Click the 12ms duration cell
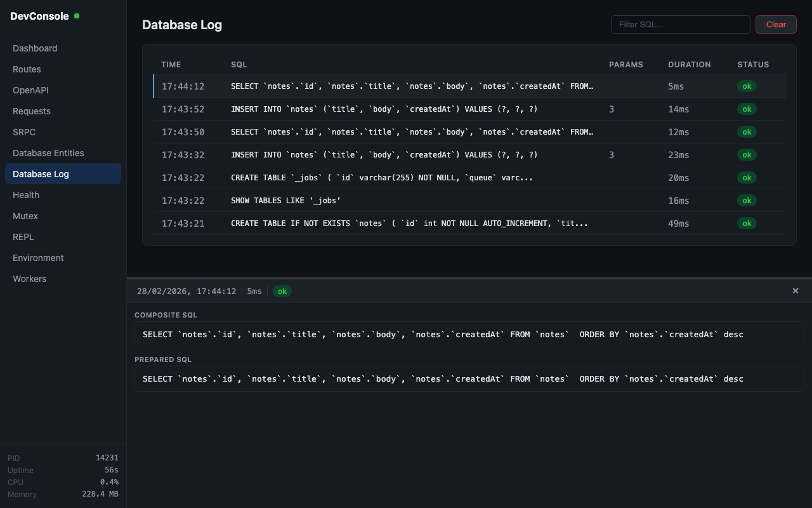The image size is (812, 508). 679,132
